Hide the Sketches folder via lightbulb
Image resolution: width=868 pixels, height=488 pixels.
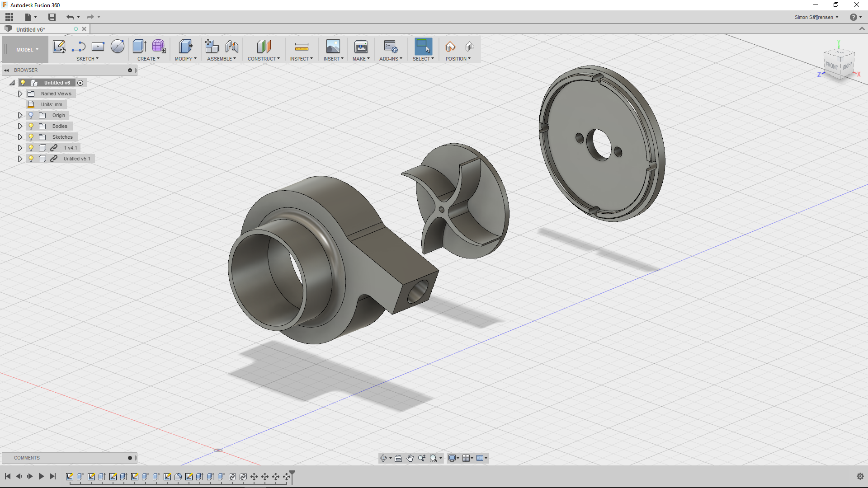(x=31, y=137)
